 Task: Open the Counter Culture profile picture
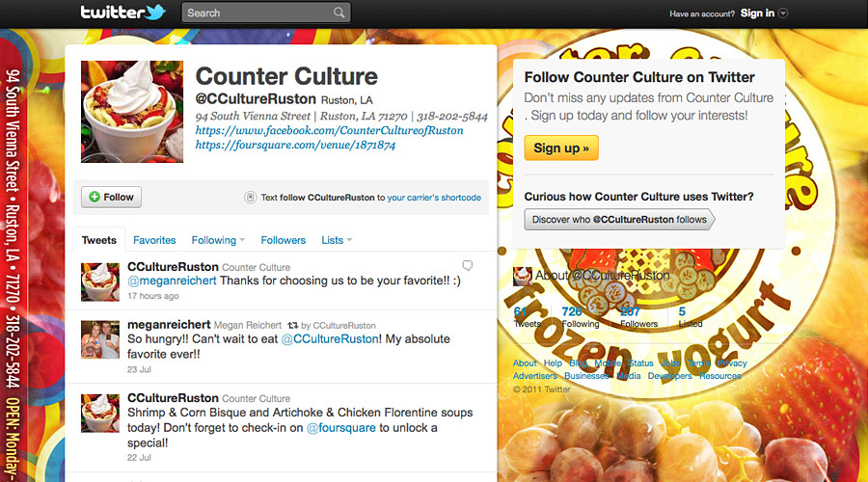132,112
